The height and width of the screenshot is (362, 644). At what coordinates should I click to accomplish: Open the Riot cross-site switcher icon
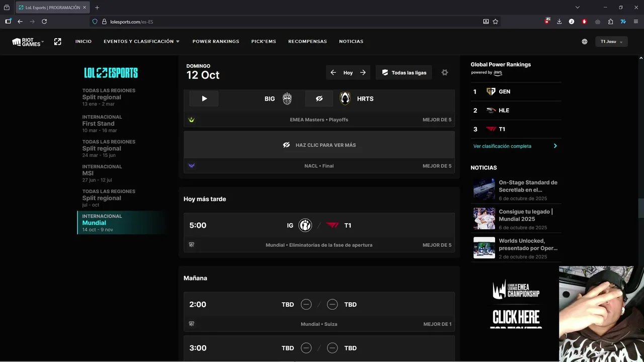pyautogui.click(x=57, y=42)
